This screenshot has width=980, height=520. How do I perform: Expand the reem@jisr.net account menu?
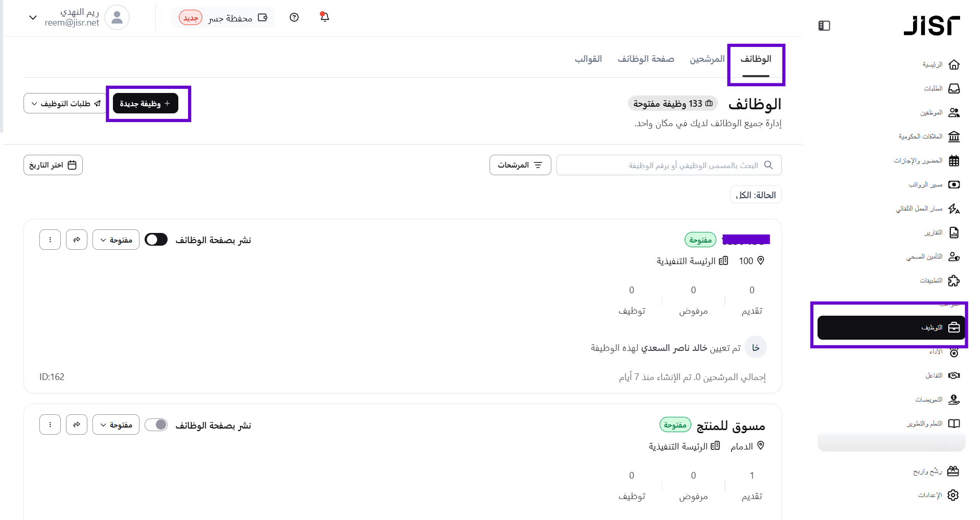pos(33,17)
